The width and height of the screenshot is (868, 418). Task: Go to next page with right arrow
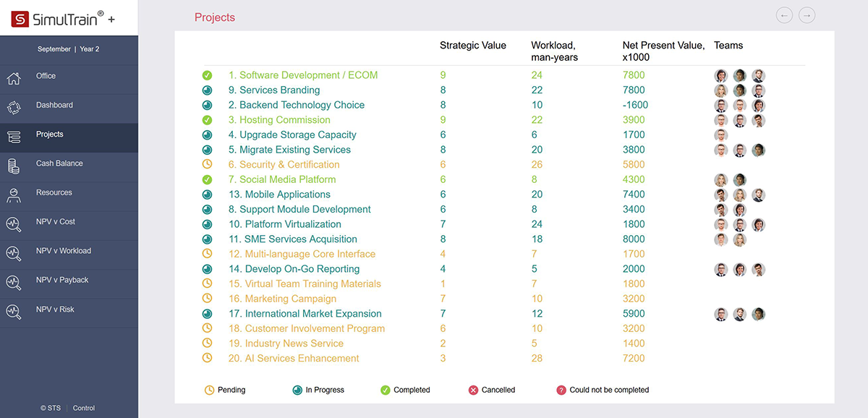(807, 15)
